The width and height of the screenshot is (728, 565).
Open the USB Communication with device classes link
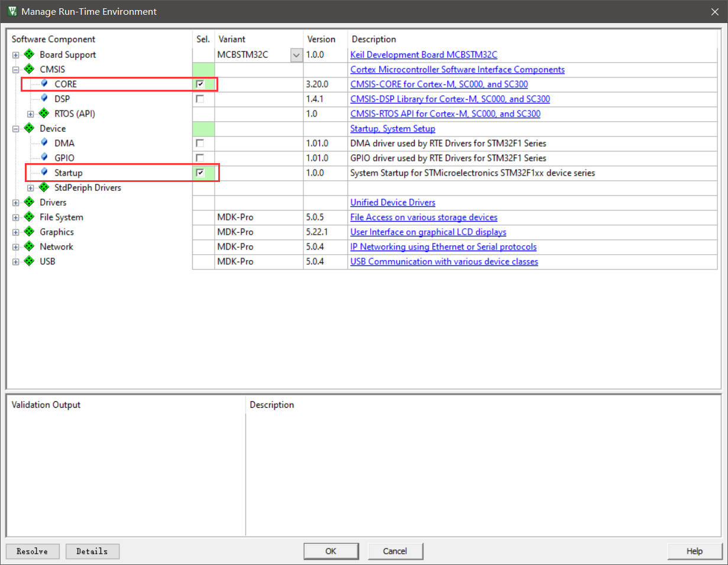(x=444, y=261)
